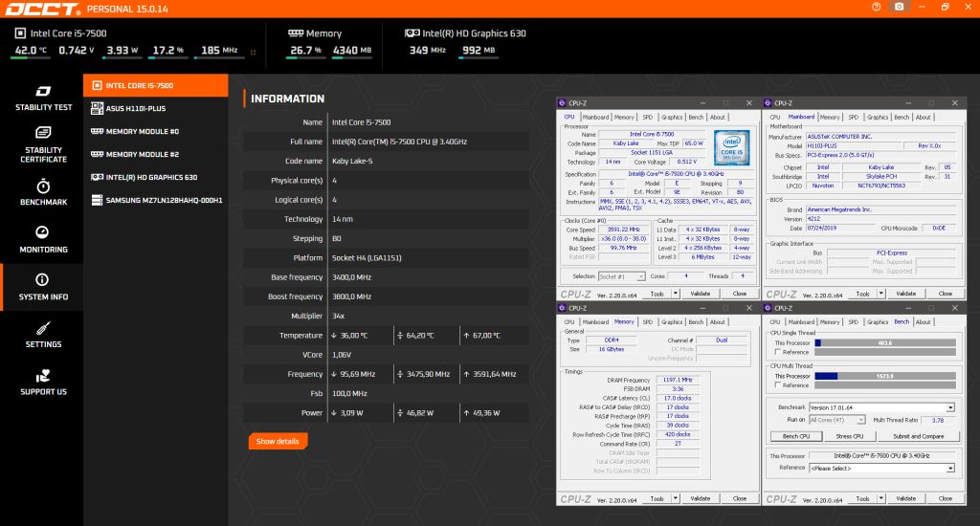
Task: Select Memory Module #2 entry
Action: pyautogui.click(x=156, y=154)
